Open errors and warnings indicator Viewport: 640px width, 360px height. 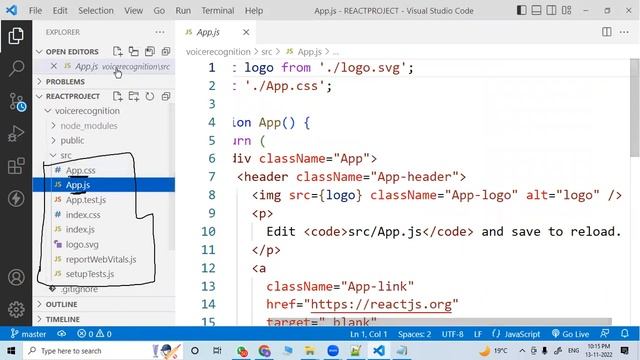94,334
